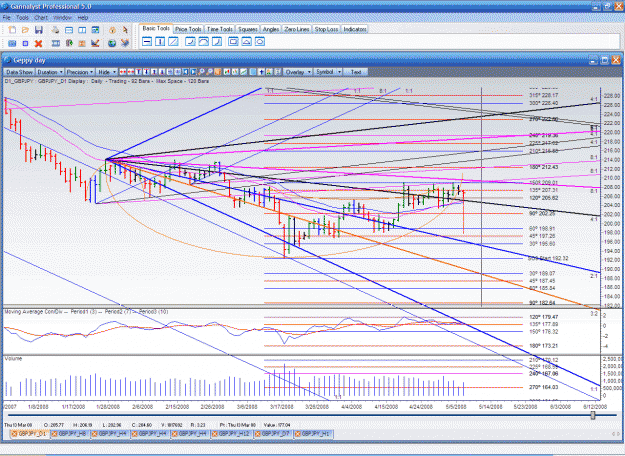Click the New document icon
Image resolution: width=625 pixels, height=456 pixels.
tap(12, 30)
